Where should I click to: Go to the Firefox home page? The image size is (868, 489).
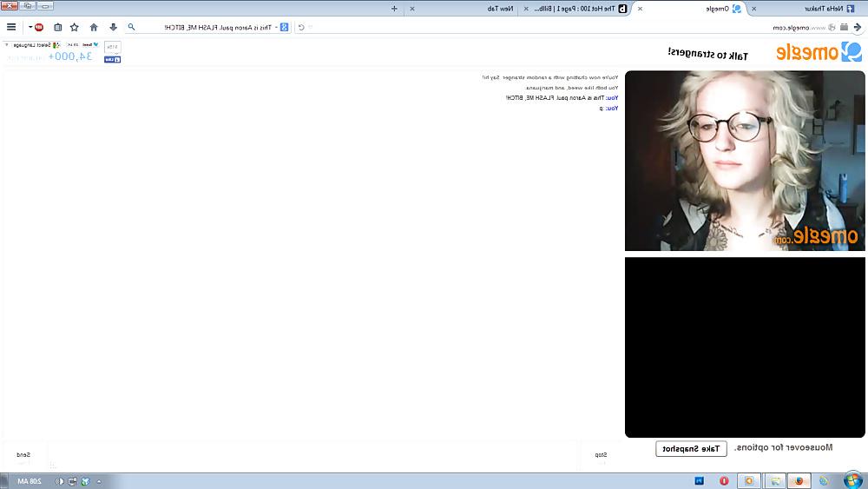pos(94,27)
